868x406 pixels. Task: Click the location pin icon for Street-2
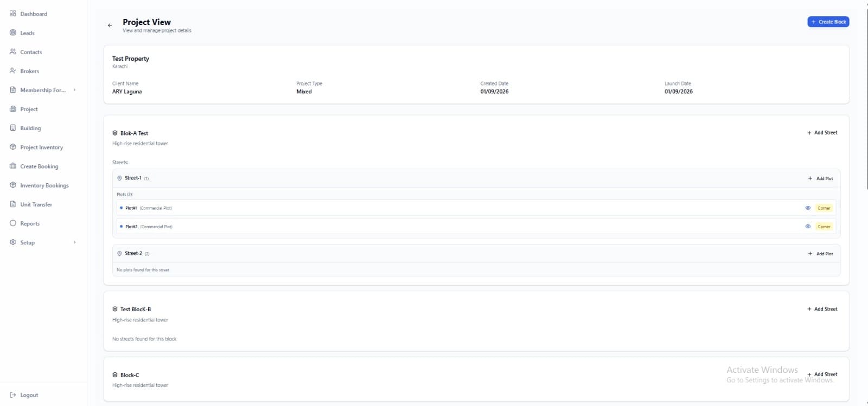(x=119, y=253)
